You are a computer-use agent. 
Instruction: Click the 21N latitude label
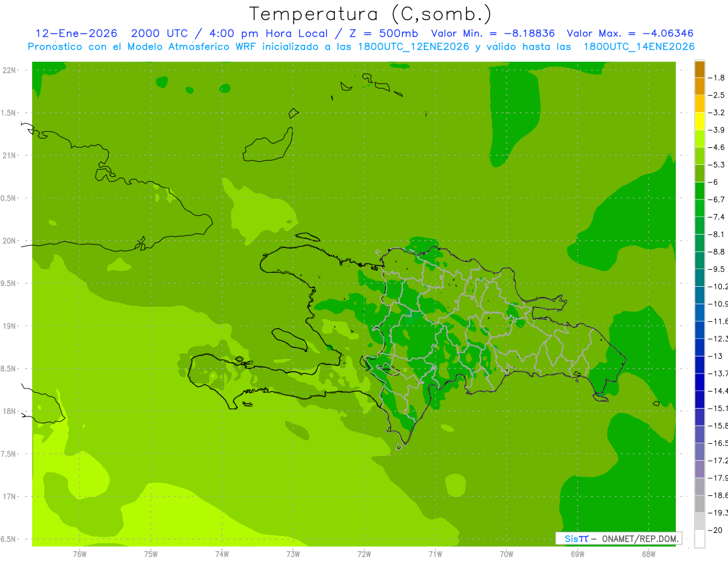pos(10,156)
